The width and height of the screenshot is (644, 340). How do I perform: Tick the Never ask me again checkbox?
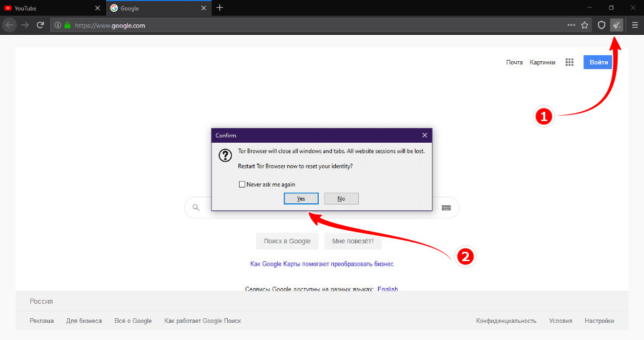pyautogui.click(x=242, y=185)
